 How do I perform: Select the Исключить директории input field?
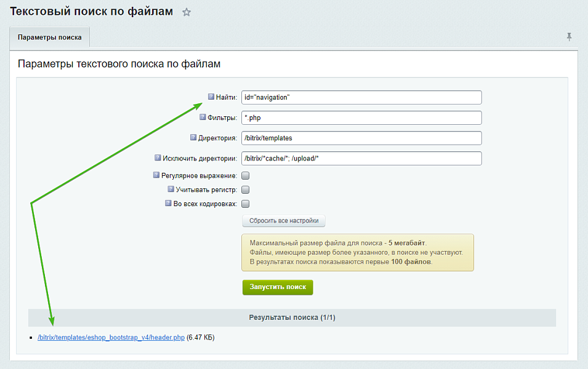[x=361, y=158]
